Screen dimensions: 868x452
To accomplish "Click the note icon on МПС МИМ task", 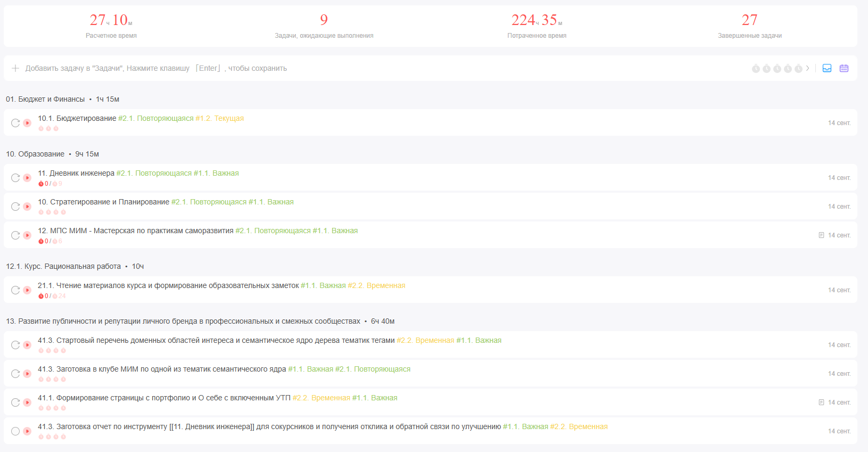I will [x=821, y=235].
